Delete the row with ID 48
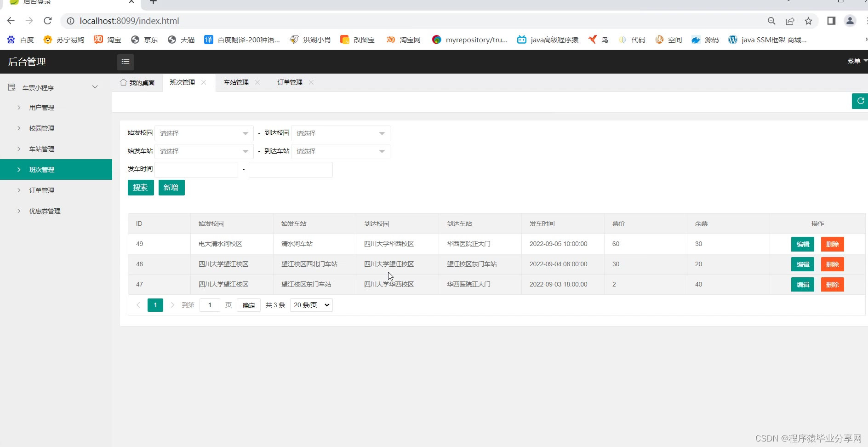Viewport: 868px width, 447px height. click(x=833, y=264)
